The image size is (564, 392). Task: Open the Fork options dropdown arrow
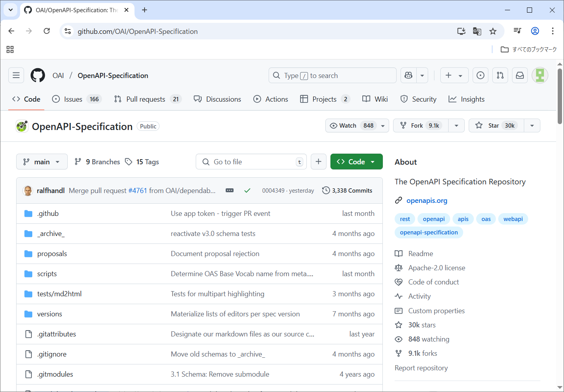[456, 126]
